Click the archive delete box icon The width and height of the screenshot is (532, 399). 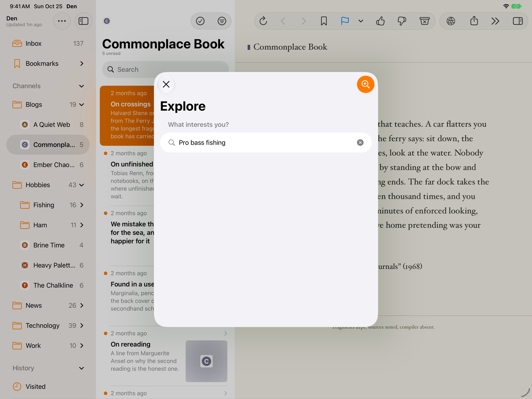point(425,21)
